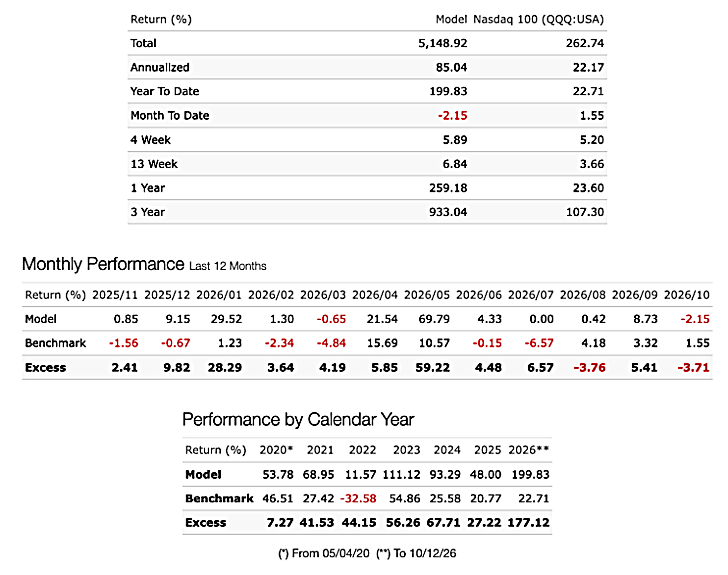Click the Total model return 5,148.92

coord(442,43)
